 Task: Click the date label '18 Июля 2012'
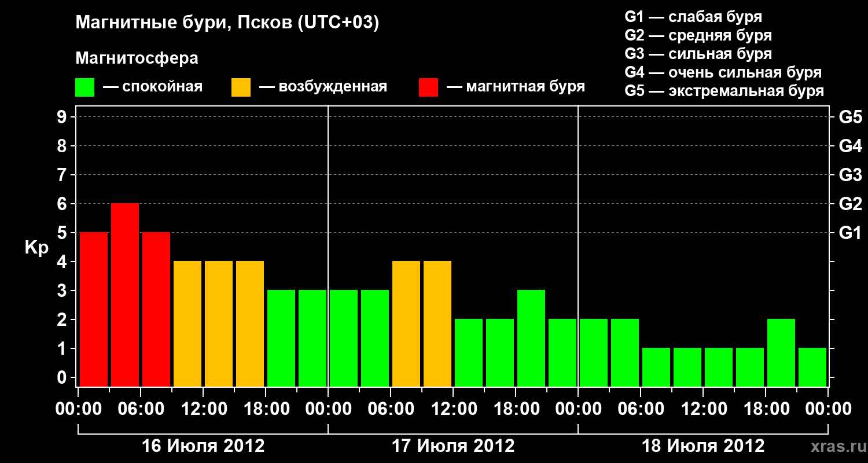coord(703,446)
